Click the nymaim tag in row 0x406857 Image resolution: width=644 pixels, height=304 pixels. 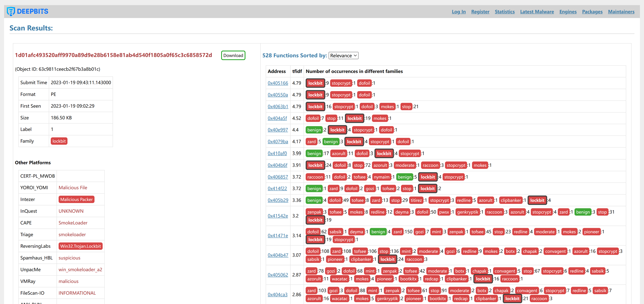pyautogui.click(x=382, y=177)
